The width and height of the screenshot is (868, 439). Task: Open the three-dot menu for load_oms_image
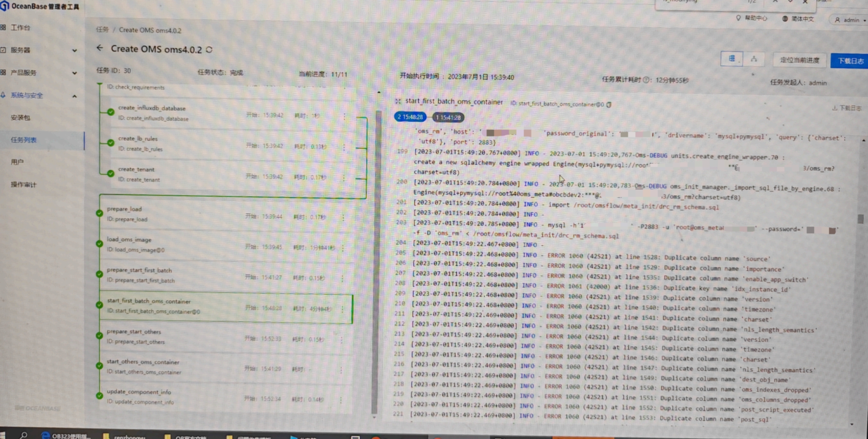[343, 248]
